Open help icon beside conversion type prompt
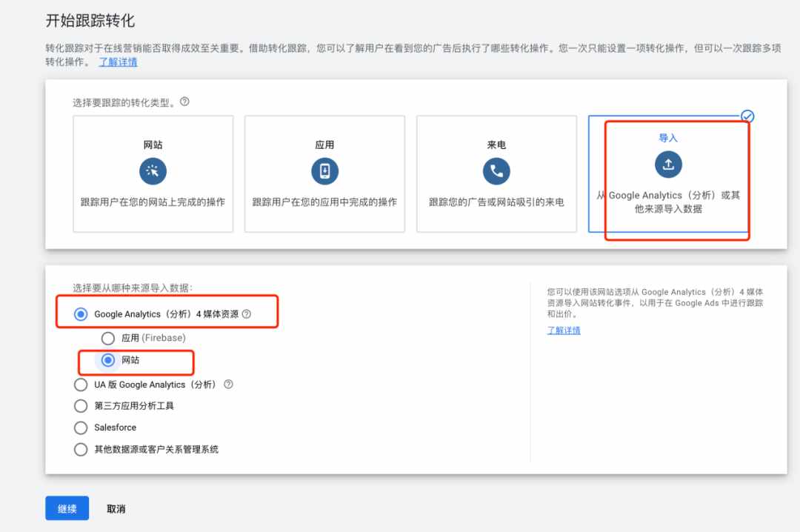The image size is (800, 532). (x=184, y=102)
